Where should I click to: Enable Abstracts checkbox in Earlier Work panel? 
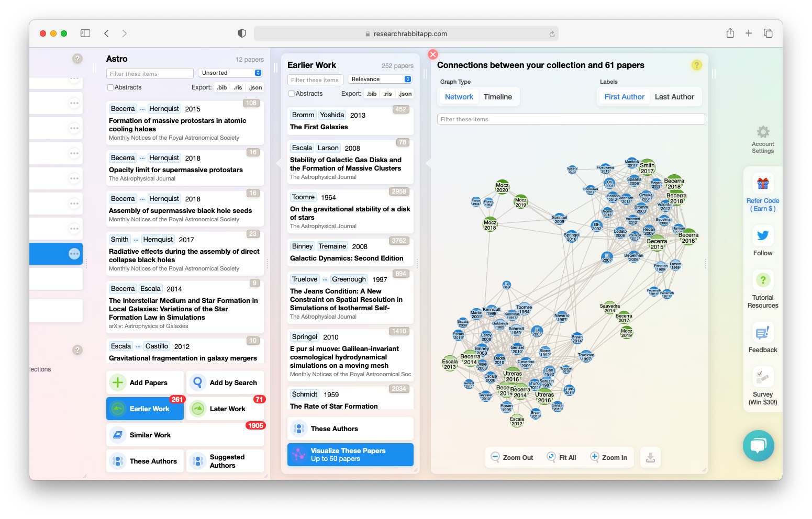point(292,94)
